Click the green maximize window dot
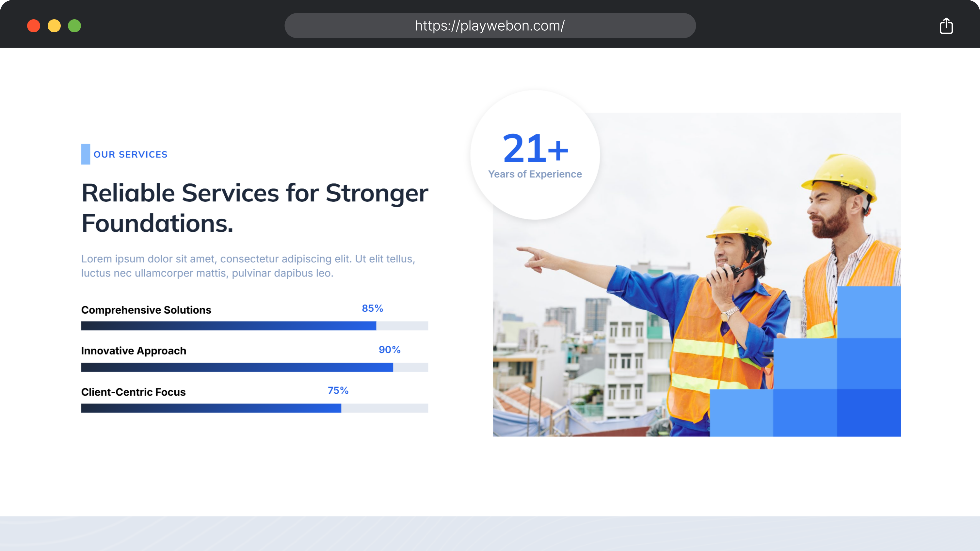Viewport: 980px width, 551px height. 74,26
